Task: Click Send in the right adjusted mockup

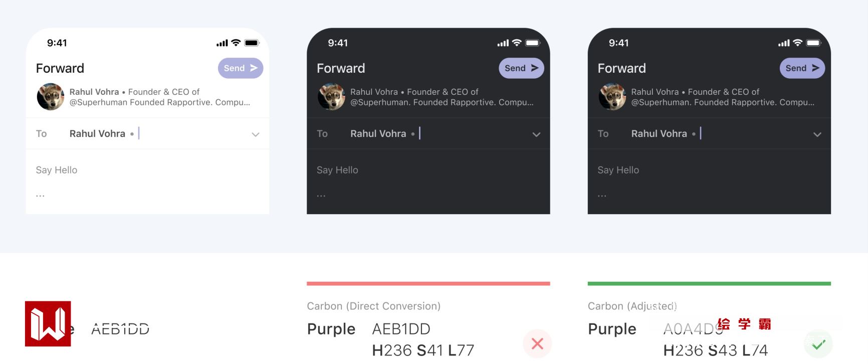Action: coord(802,68)
